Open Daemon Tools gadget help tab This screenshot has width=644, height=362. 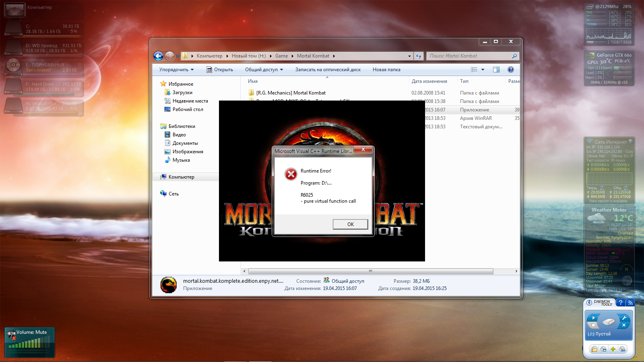621,302
